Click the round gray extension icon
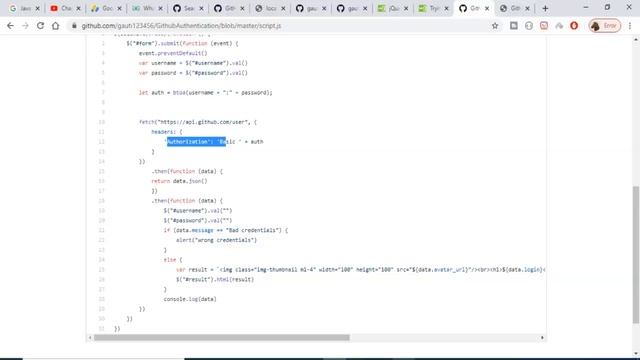This screenshot has height=360, width=640. (x=529, y=26)
